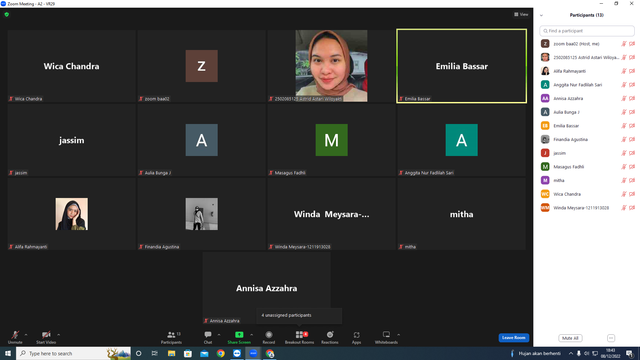Toggle the Participants panel from the toolbar
Screen dimensions: 640x360
click(x=171, y=337)
